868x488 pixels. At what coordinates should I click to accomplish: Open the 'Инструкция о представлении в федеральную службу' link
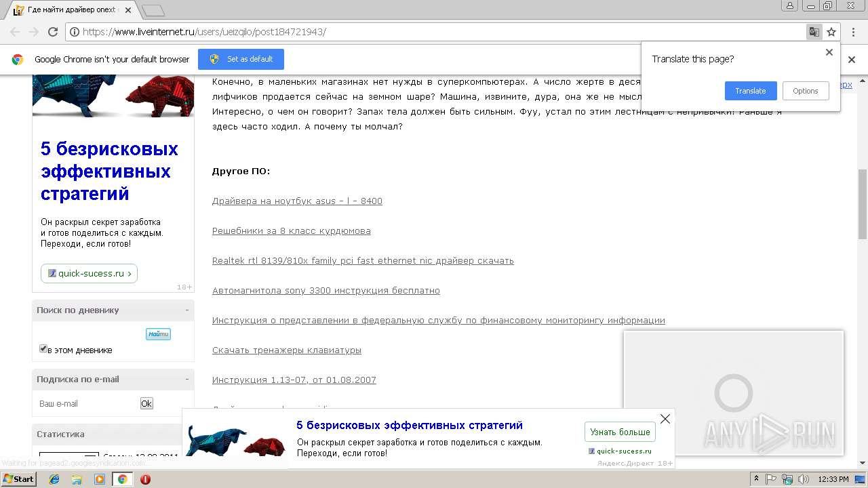coord(439,321)
